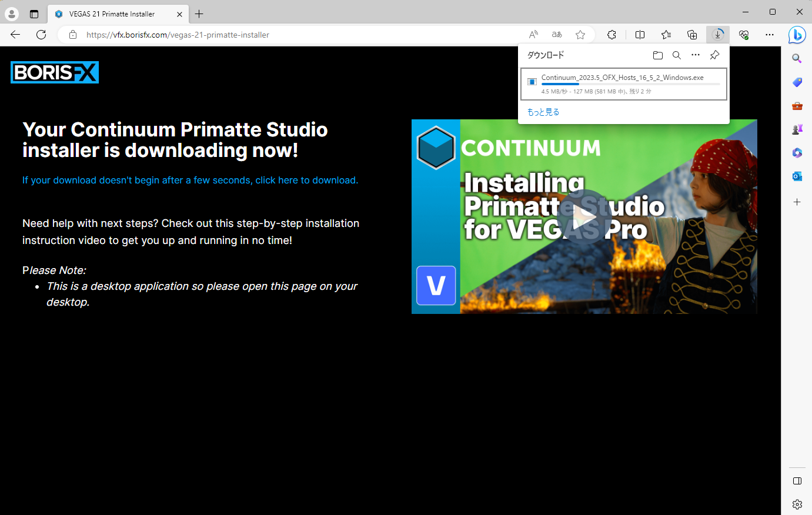
Task: Click the download progress bar
Action: (631, 84)
